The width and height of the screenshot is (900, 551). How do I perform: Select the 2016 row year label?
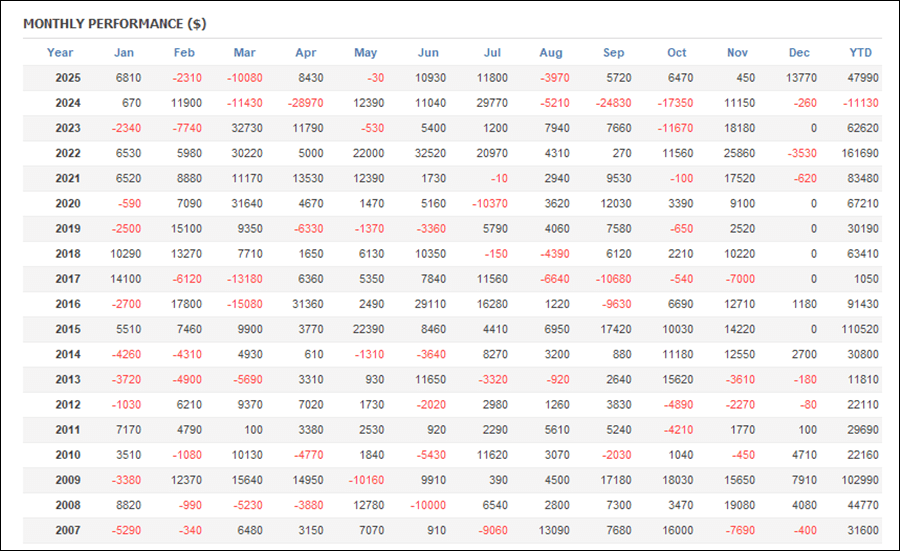[x=68, y=303]
